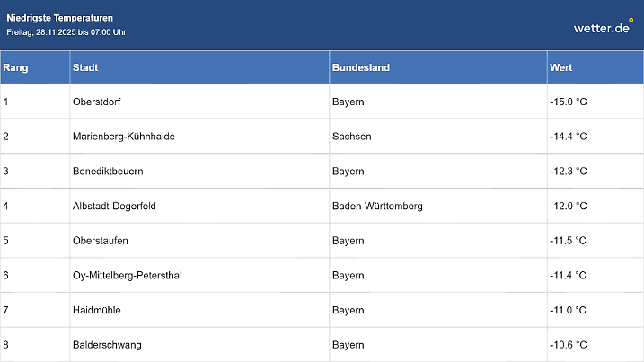The image size is (644, 362).
Task: Click the -10.6 °C temperature value
Action: click(568, 345)
